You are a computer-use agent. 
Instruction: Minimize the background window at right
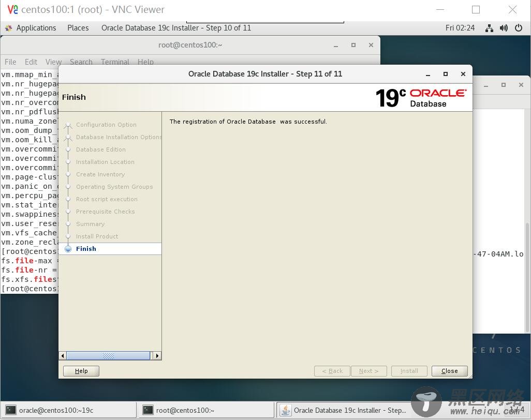click(x=486, y=85)
